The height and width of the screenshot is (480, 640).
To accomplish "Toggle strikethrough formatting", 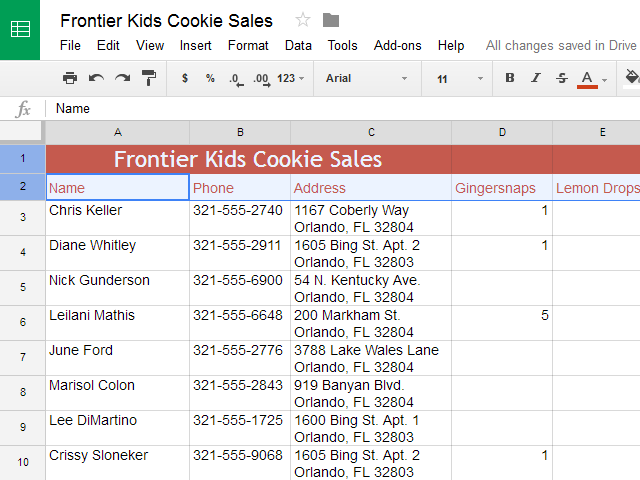I will click(x=561, y=78).
